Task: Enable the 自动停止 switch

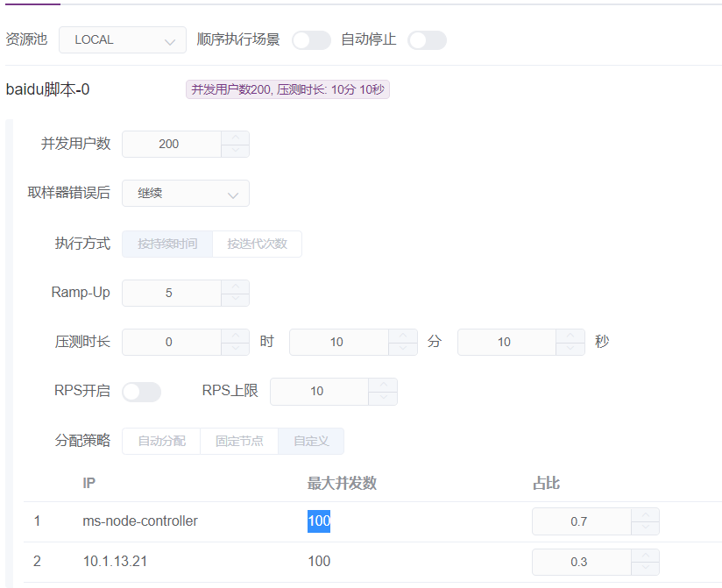Action: click(x=427, y=40)
